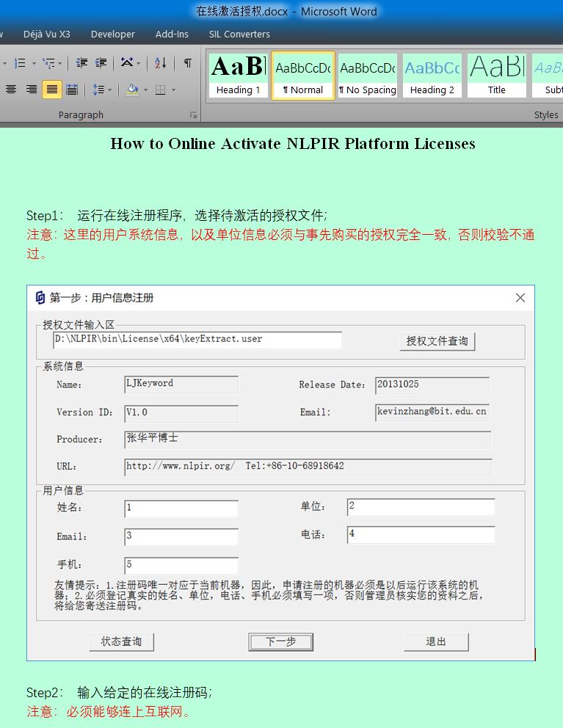The width and height of the screenshot is (563, 728).
Task: Click the document heading about NLPIR licenses
Action: pyautogui.click(x=293, y=143)
